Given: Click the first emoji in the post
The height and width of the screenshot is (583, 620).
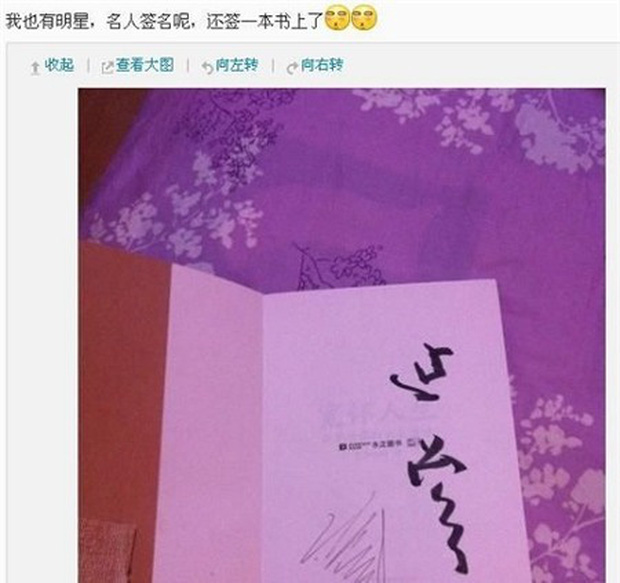Looking at the screenshot, I should (337, 20).
